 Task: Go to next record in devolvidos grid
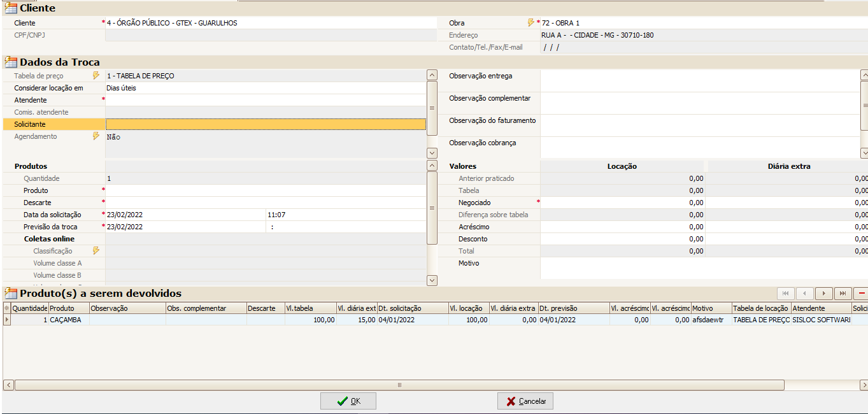pos(824,293)
